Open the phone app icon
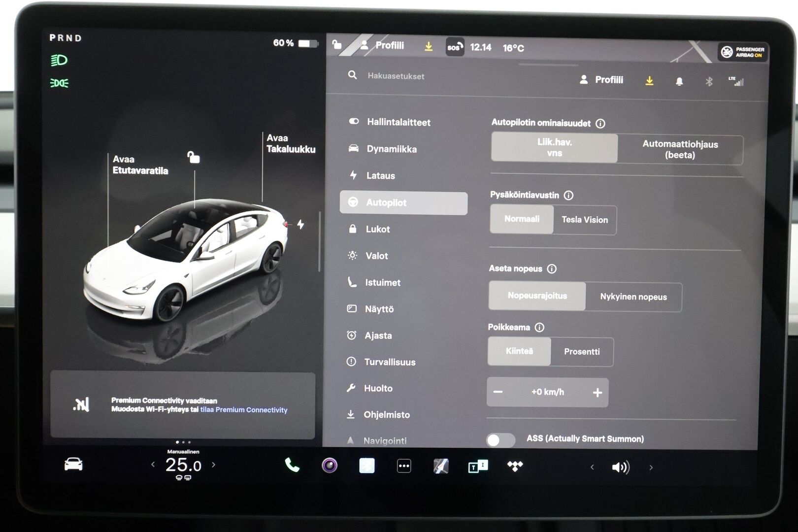Screen dimensions: 798x532 292,465
